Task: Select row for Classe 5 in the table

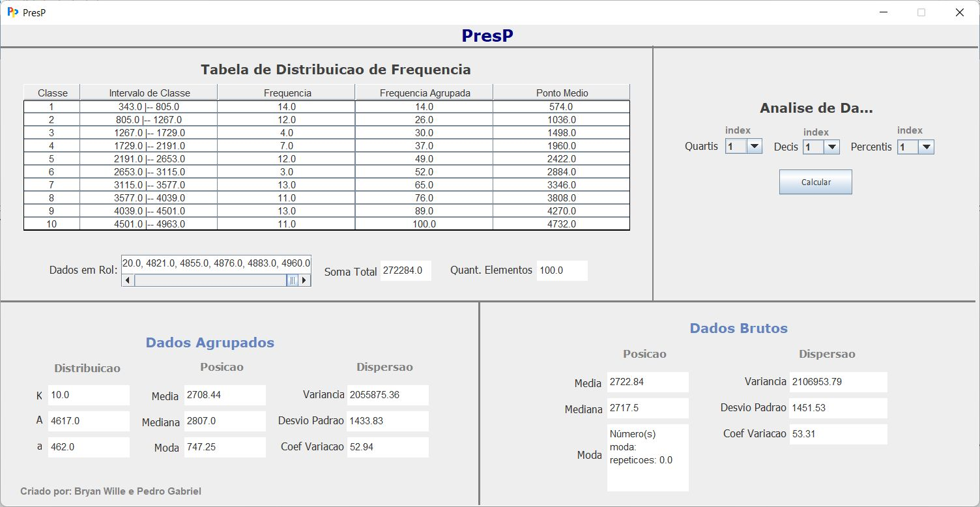Action: click(326, 158)
